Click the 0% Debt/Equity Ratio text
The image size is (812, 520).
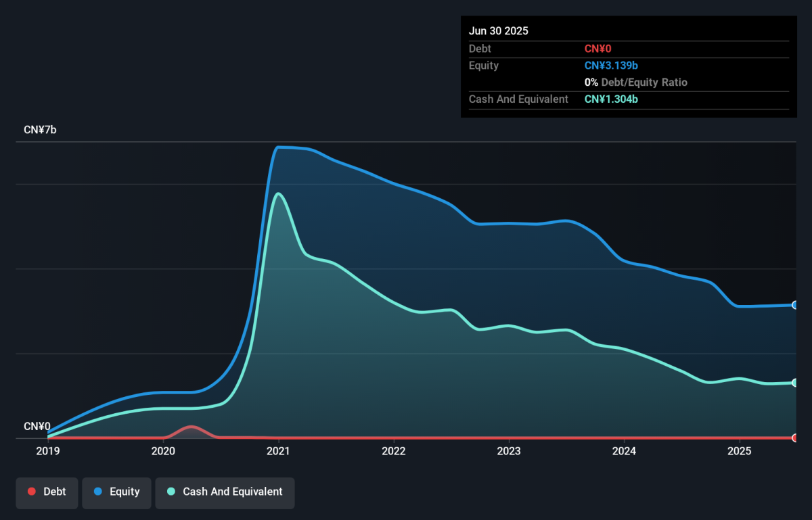click(636, 82)
